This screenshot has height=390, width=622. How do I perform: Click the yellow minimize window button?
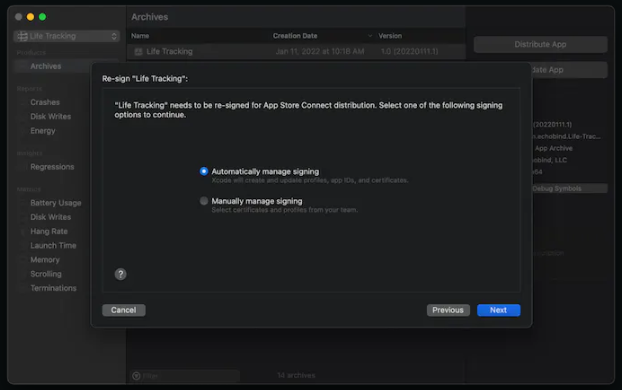31,17
